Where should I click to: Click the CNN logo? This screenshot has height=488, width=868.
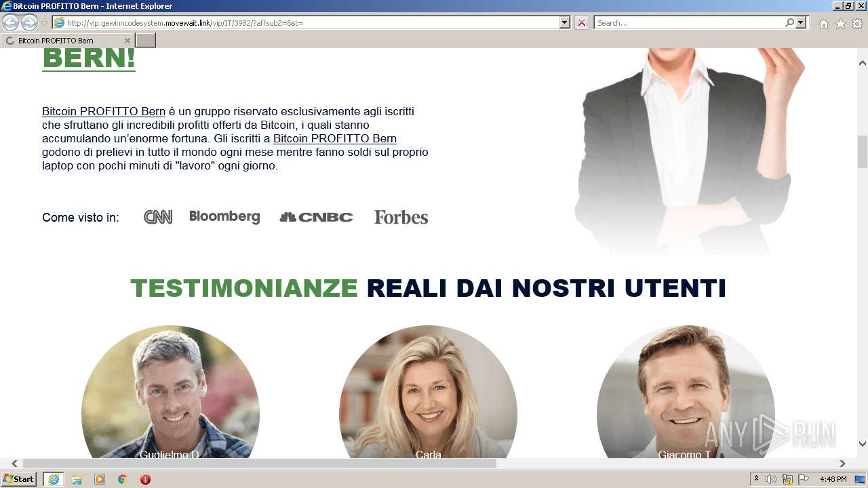pos(158,217)
